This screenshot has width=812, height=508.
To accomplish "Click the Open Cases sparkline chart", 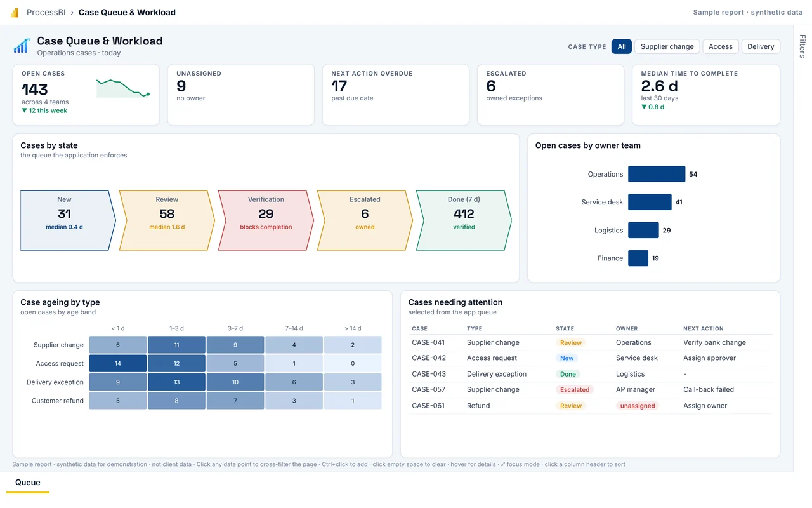I will (123, 88).
